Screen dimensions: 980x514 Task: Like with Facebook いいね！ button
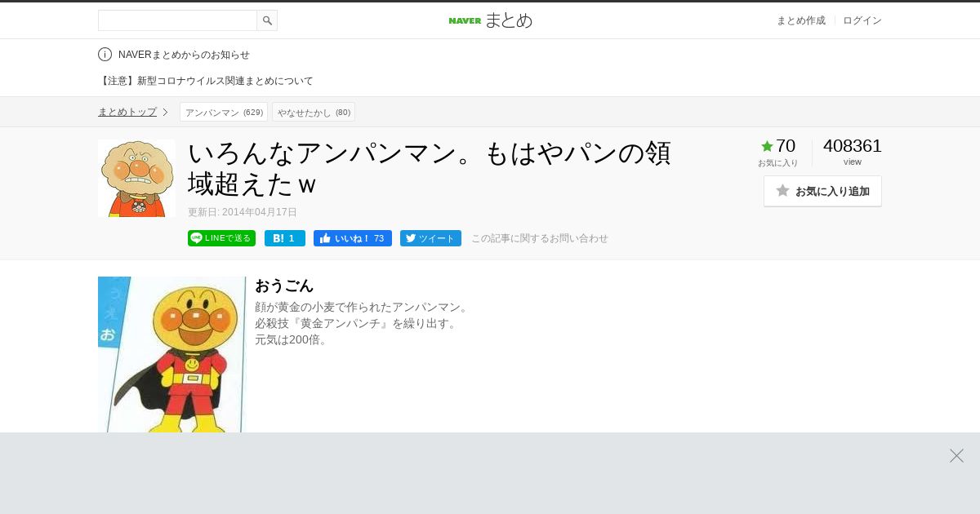[x=353, y=238]
